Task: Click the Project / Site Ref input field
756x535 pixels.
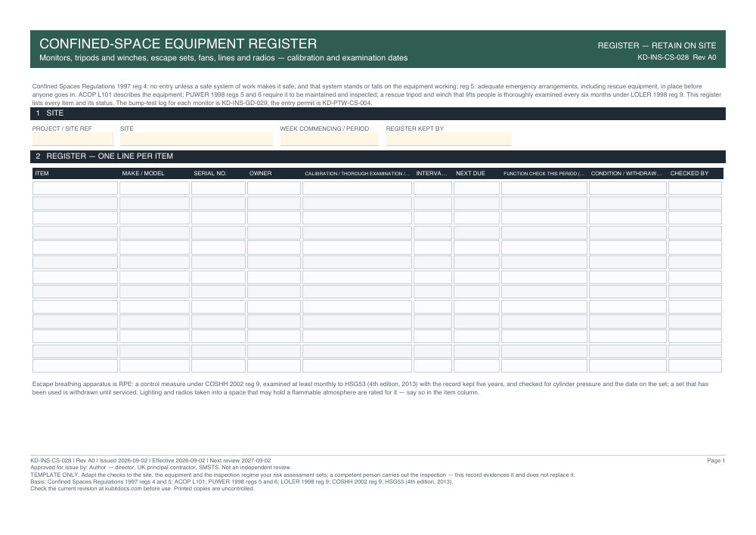Action: [x=73, y=139]
